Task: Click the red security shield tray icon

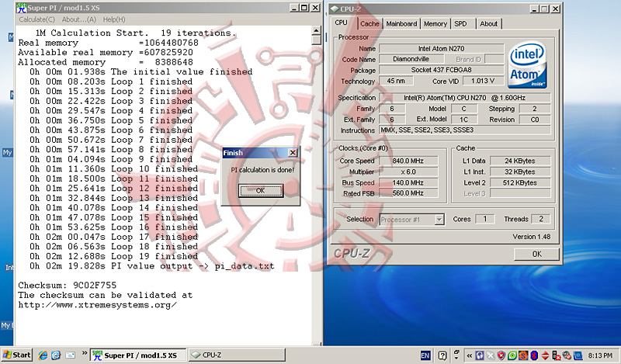Action: click(501, 355)
